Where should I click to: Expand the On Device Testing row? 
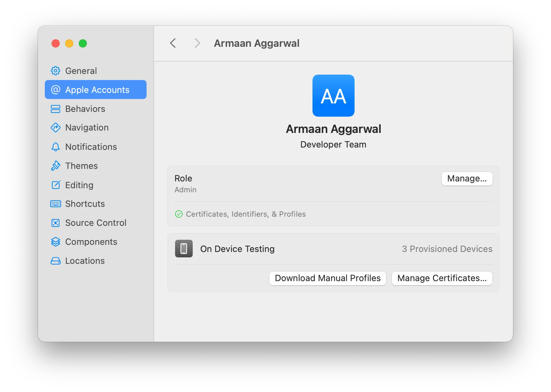tap(237, 249)
